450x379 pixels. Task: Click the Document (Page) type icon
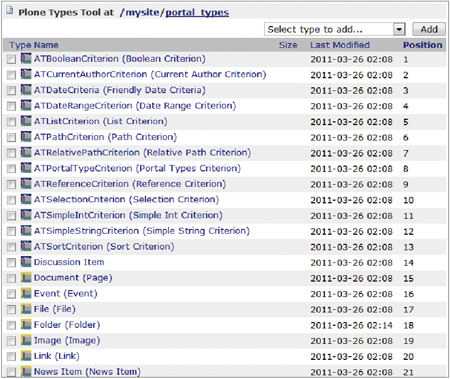(26, 278)
